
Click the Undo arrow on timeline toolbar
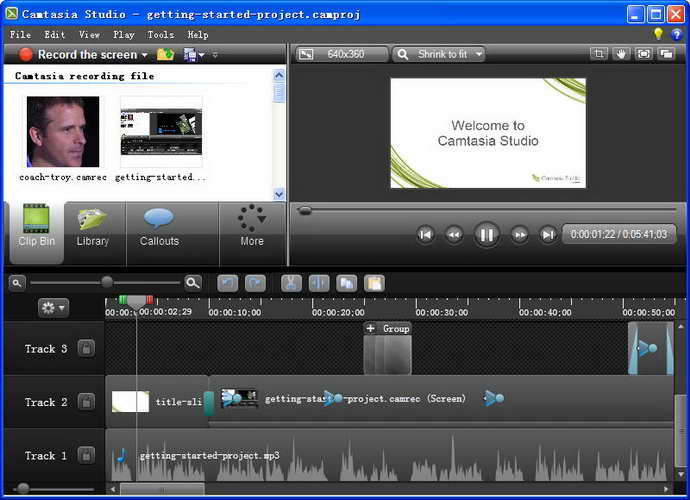[228, 283]
